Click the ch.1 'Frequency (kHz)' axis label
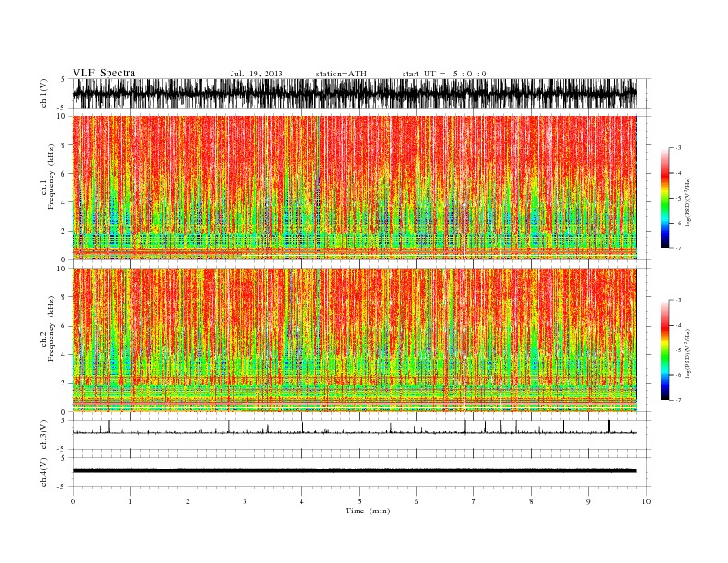 51,177
